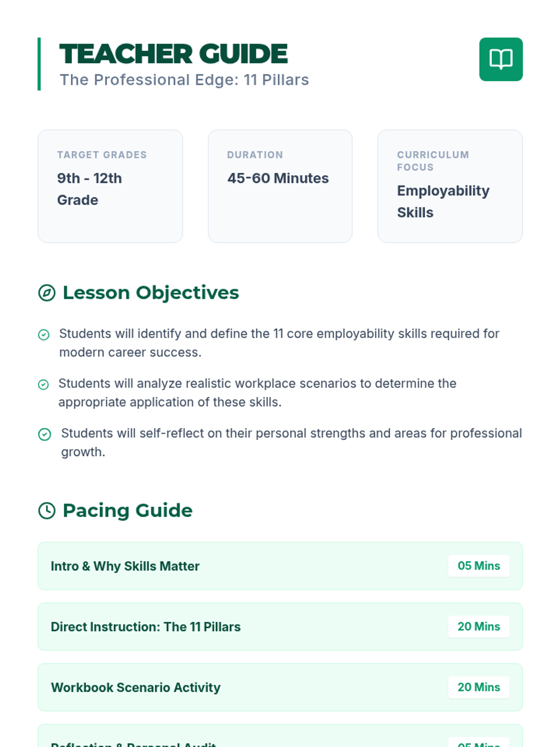Click the green open-book icon
The image size is (560, 747).
click(x=501, y=59)
